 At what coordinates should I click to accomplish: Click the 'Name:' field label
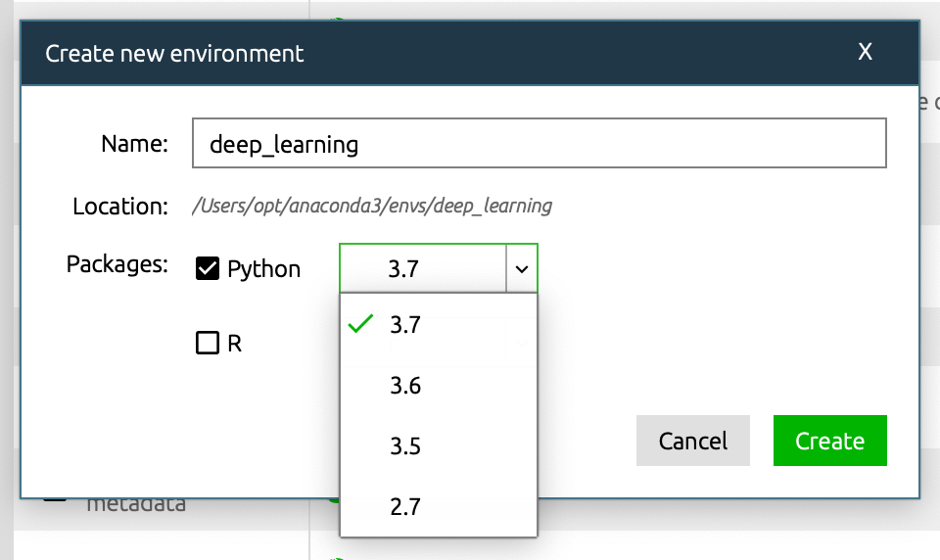(x=135, y=144)
